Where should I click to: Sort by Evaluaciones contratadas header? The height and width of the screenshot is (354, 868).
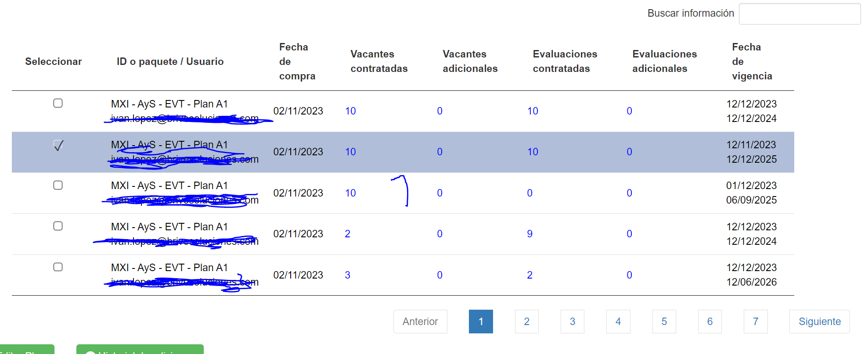pyautogui.click(x=565, y=61)
